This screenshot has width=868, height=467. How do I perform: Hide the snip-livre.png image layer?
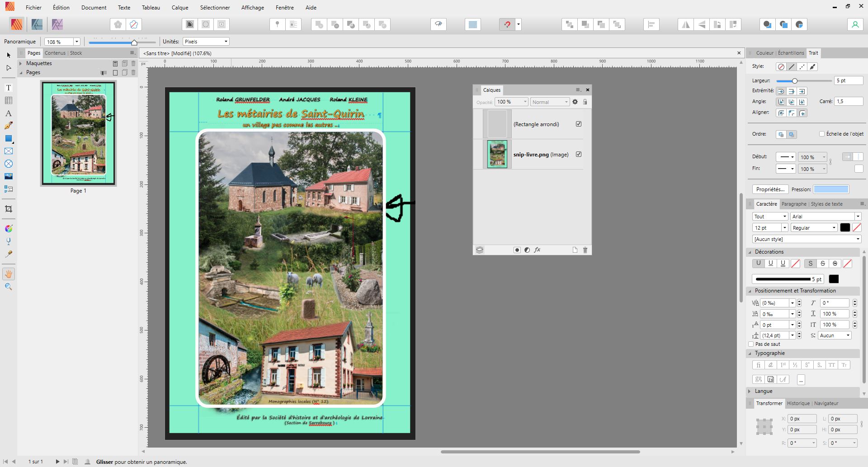click(x=579, y=154)
